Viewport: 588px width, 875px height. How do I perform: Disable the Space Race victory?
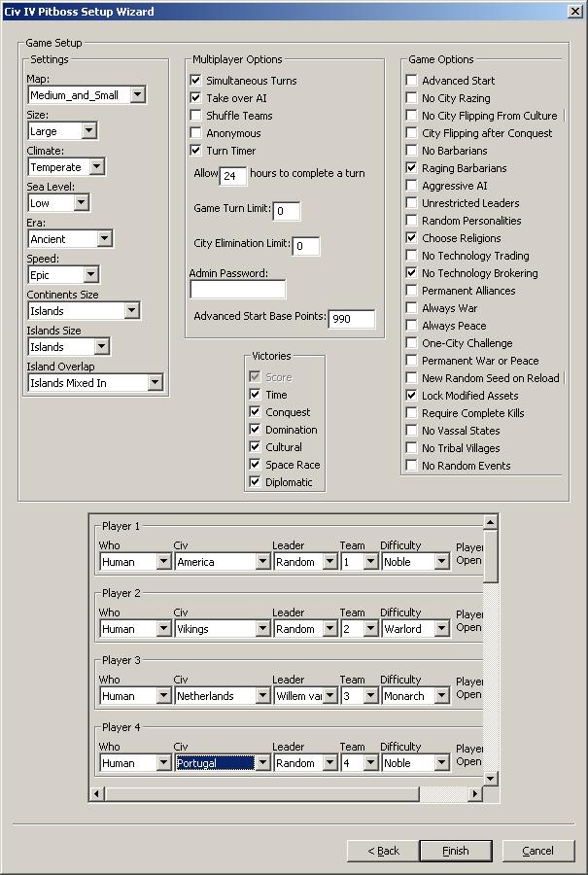[255, 465]
